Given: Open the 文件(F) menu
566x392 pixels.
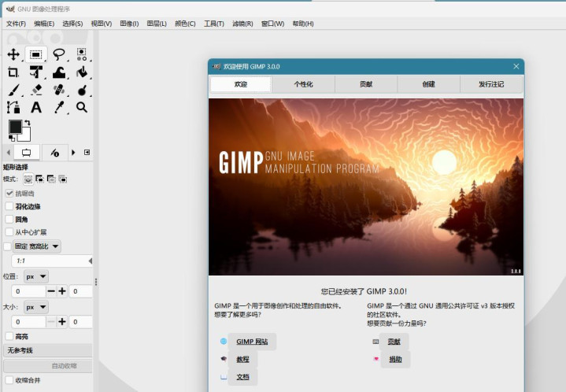Looking at the screenshot, I should [16, 24].
